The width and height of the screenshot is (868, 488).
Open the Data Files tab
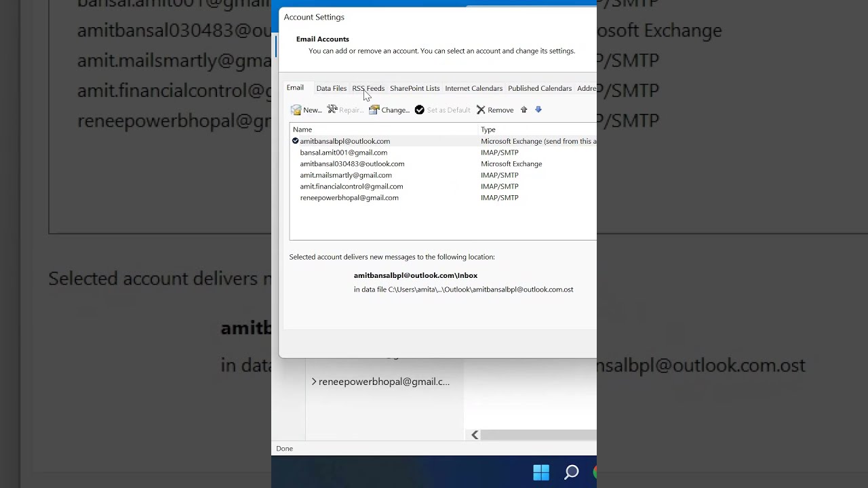[332, 88]
